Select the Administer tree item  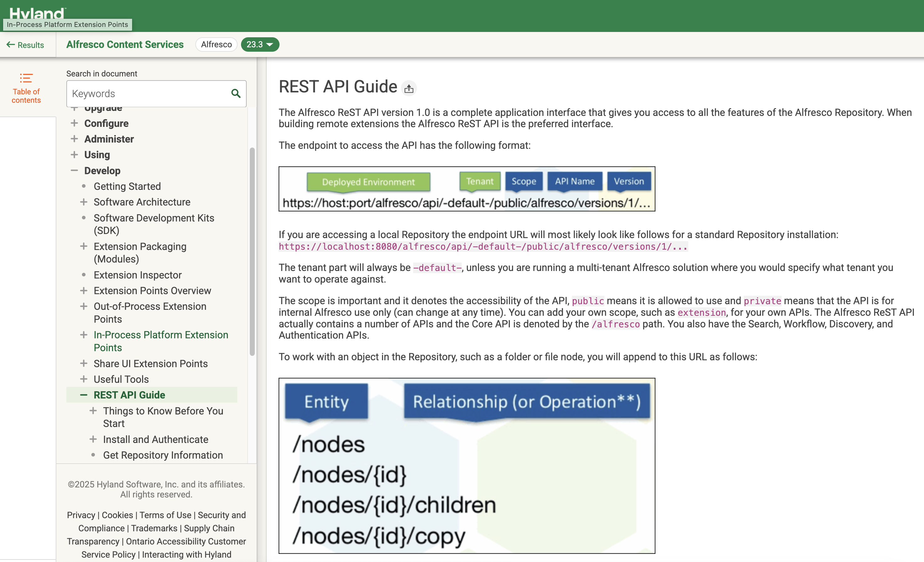(x=109, y=139)
